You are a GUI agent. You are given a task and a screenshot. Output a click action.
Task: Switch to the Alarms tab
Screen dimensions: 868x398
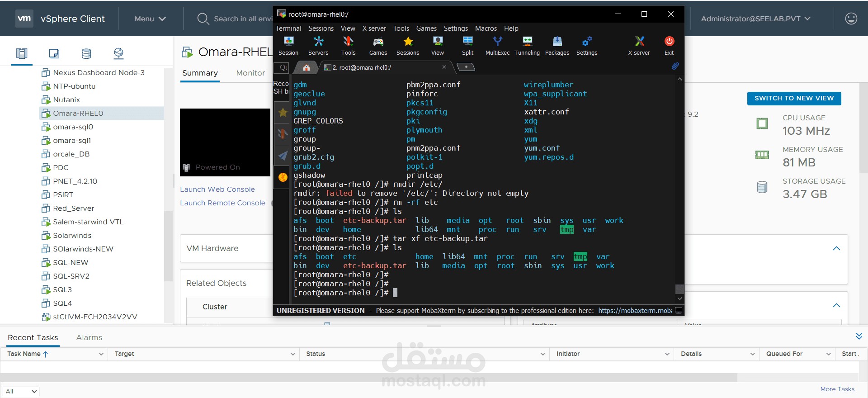coord(89,337)
